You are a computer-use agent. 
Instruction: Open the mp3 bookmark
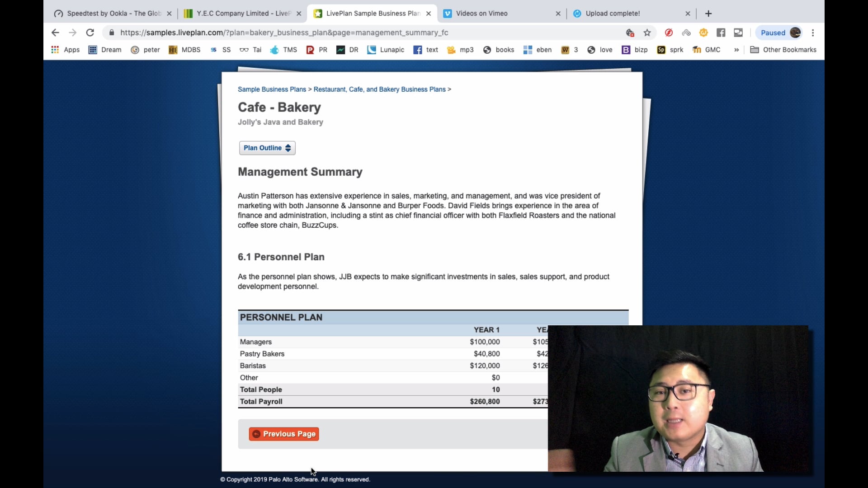(460, 50)
